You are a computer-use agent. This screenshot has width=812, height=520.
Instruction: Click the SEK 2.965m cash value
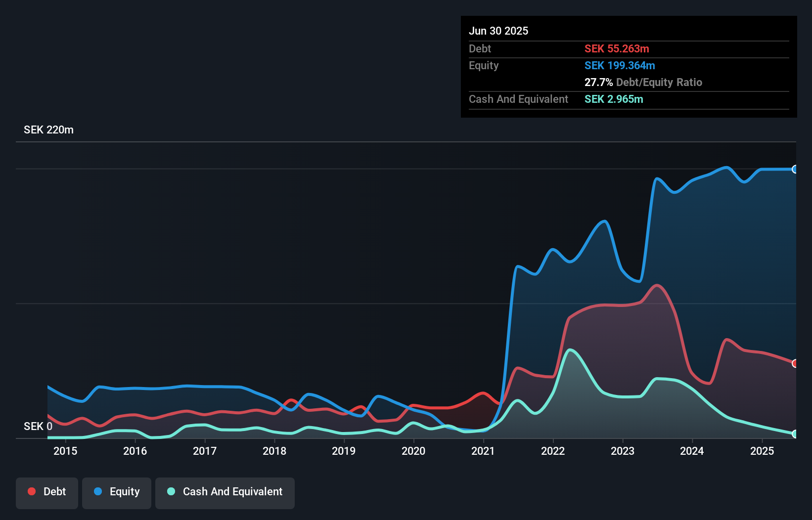point(614,99)
